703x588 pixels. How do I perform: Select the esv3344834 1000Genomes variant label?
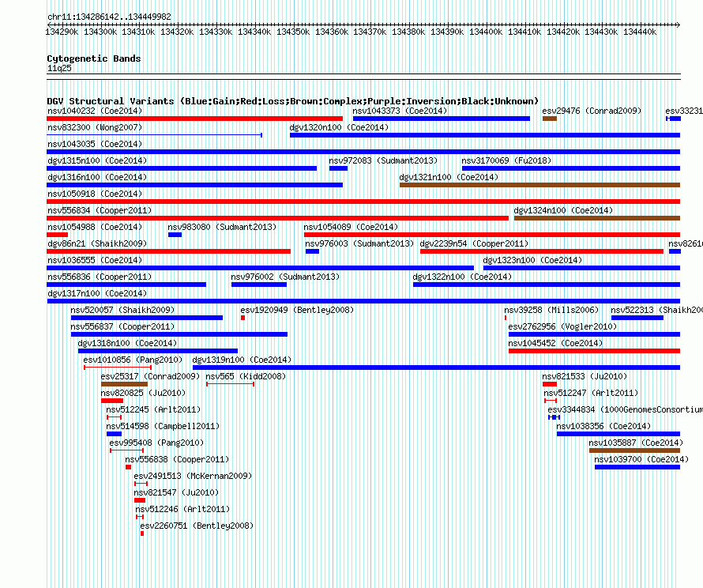coord(625,409)
